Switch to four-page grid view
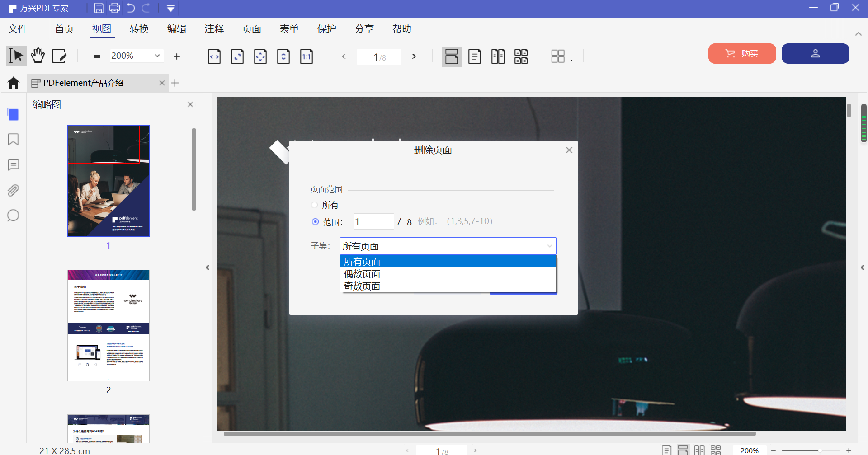The image size is (868, 455). [521, 56]
